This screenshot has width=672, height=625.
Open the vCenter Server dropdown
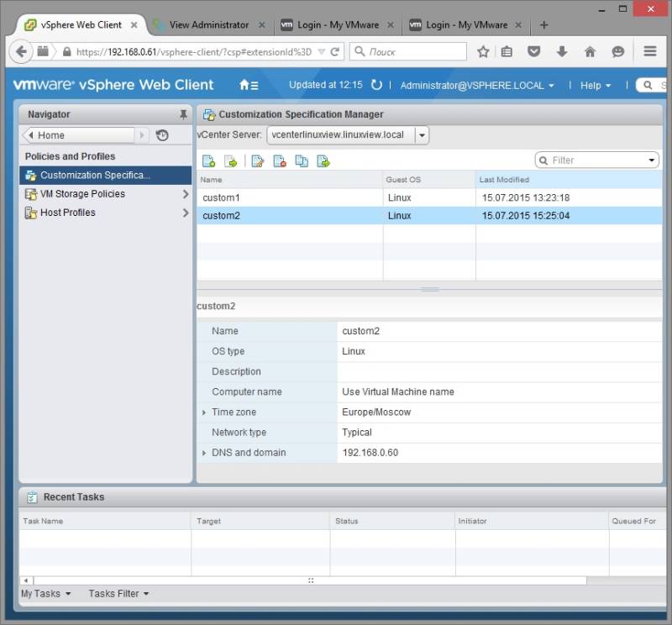422,135
